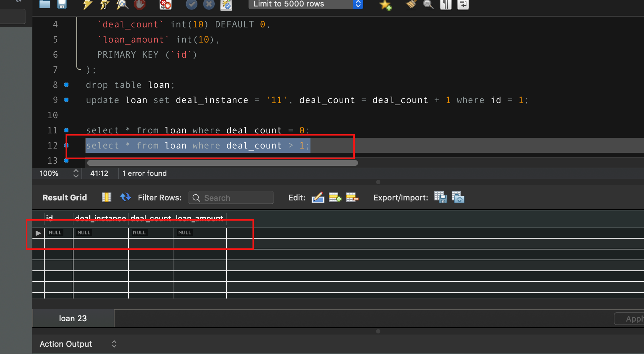Click line 11 statement marker dot
The width and height of the screenshot is (644, 354).
66,130
